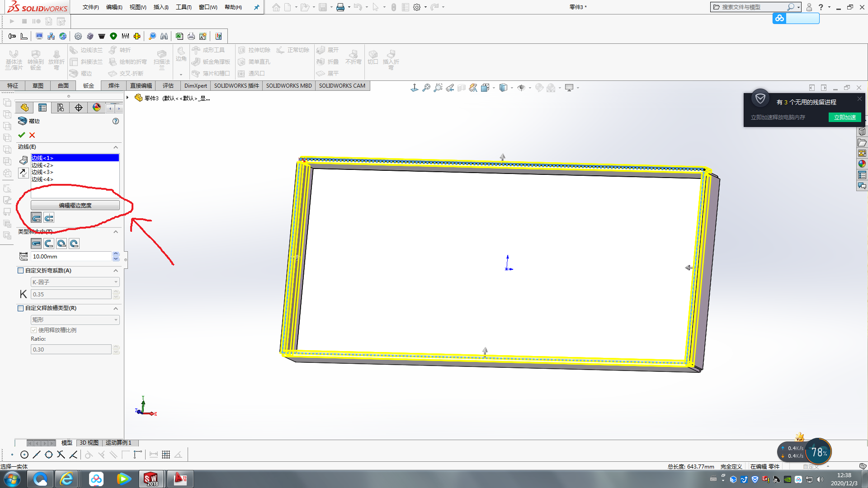The image size is (868, 488).
Task: Switch to the 评估 tab
Action: coord(168,86)
